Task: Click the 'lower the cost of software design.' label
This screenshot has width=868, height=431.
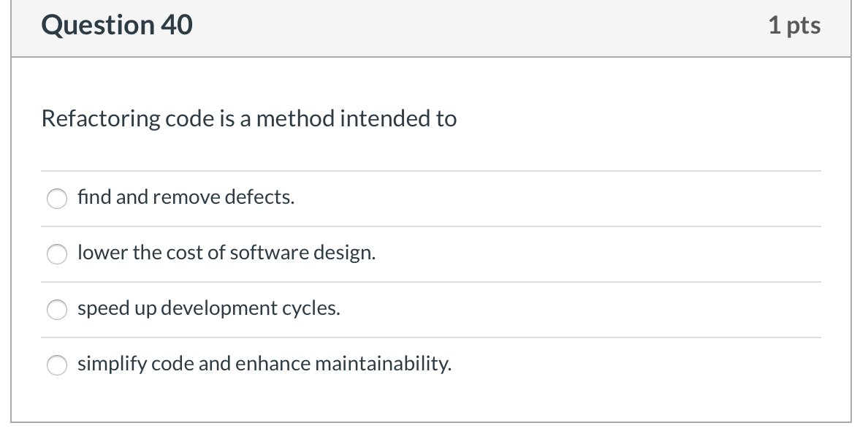Action: pos(226,253)
